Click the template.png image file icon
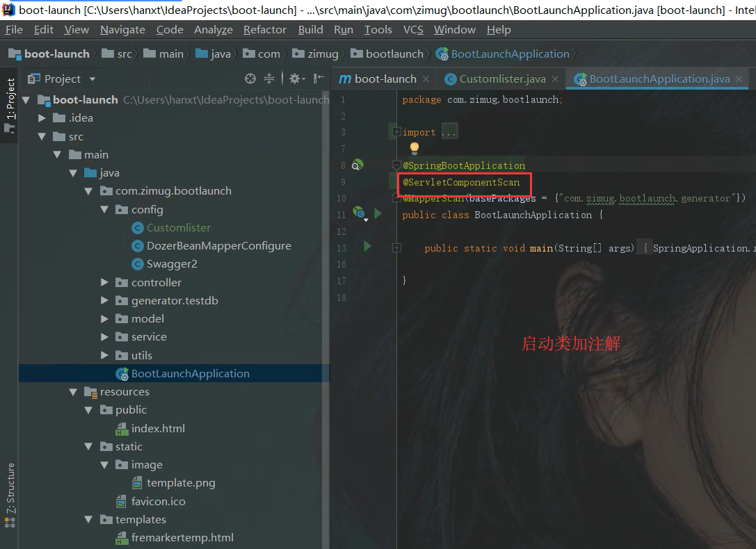 pos(138,482)
